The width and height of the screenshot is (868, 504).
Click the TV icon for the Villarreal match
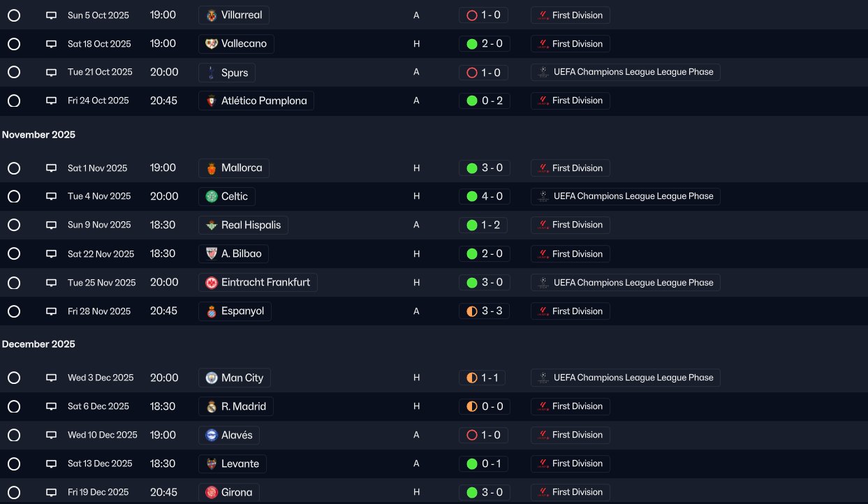click(51, 15)
